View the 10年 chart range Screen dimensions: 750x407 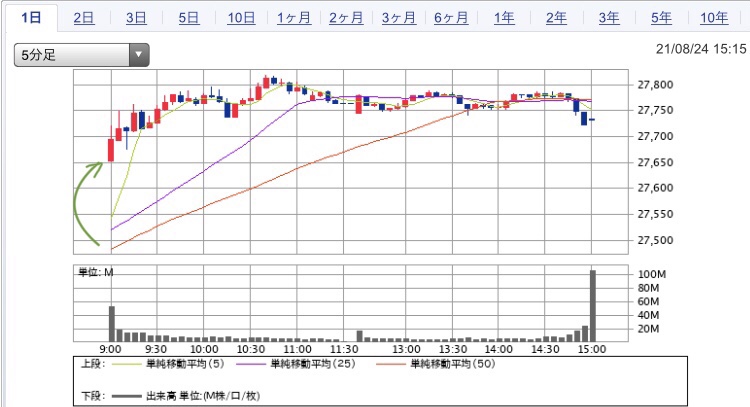(x=714, y=18)
